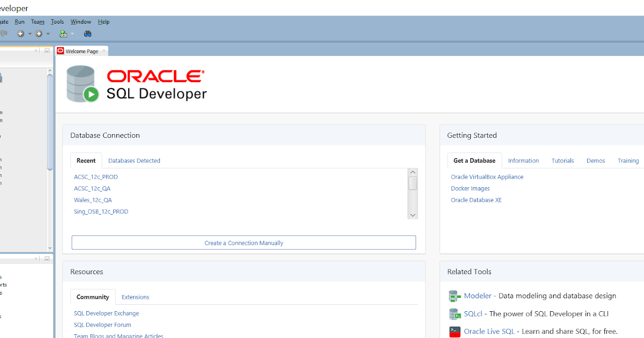Viewport: 644px width, 338px height.
Task: Open the Team menu
Action: 38,22
